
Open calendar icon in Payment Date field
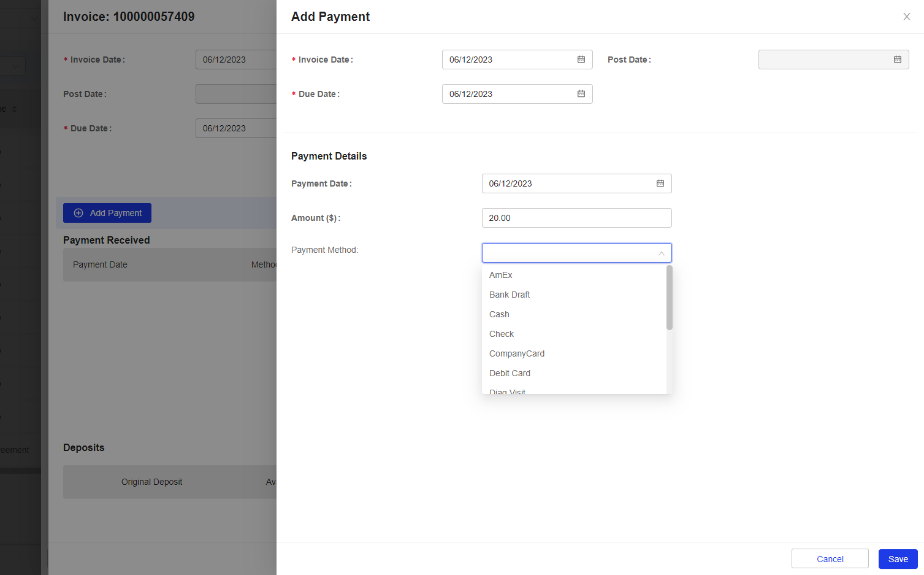(x=660, y=183)
